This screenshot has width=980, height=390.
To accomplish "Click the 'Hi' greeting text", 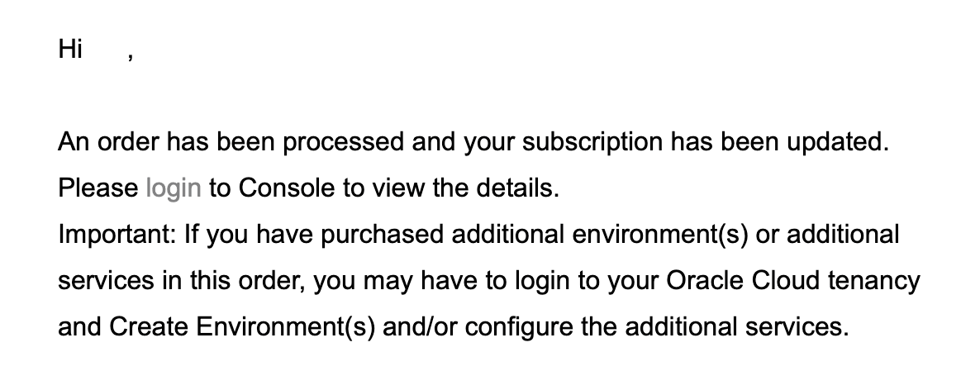I will [x=70, y=49].
